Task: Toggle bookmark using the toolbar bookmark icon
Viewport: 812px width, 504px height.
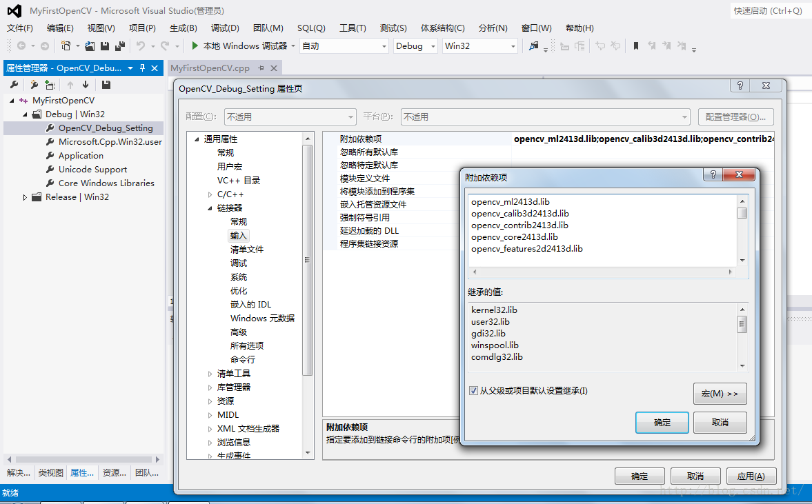Action: coord(636,46)
